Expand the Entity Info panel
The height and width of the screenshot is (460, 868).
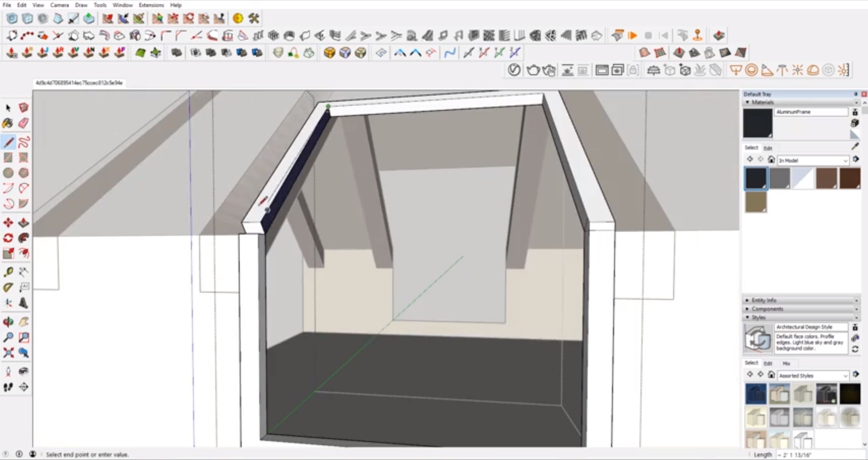(x=747, y=300)
